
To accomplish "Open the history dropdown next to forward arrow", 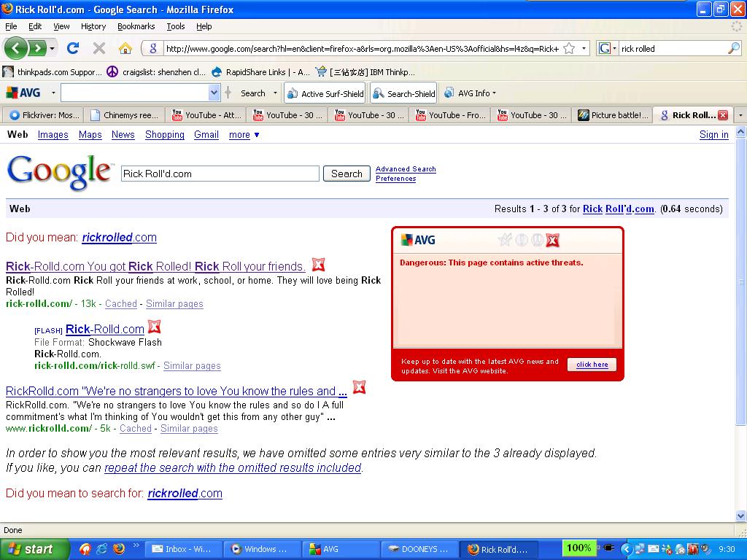I will 52,48.
